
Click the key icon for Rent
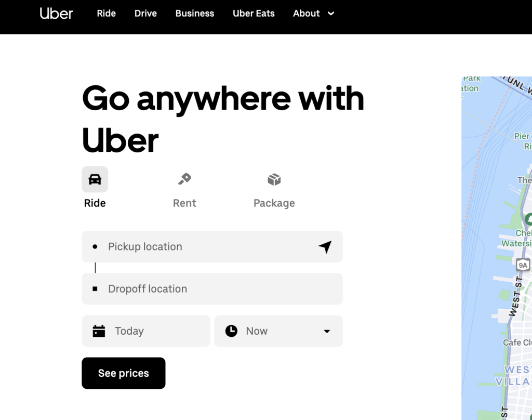(x=184, y=179)
